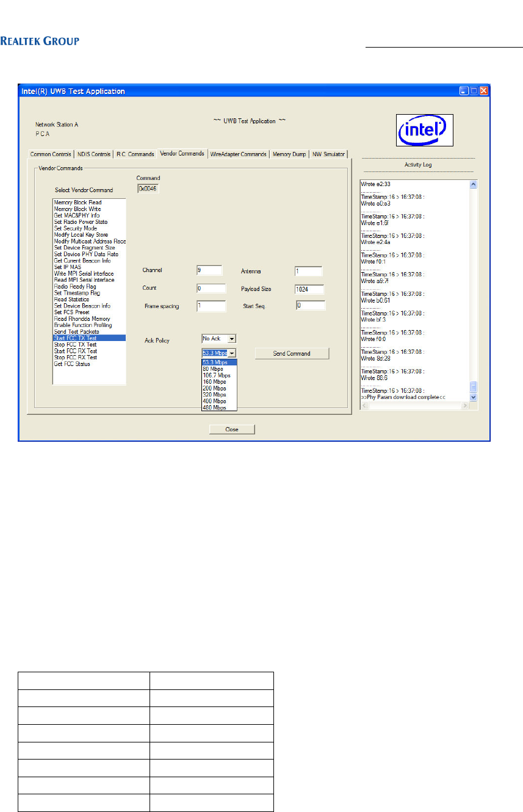Go to the R.C. Commands tab

click(x=135, y=154)
